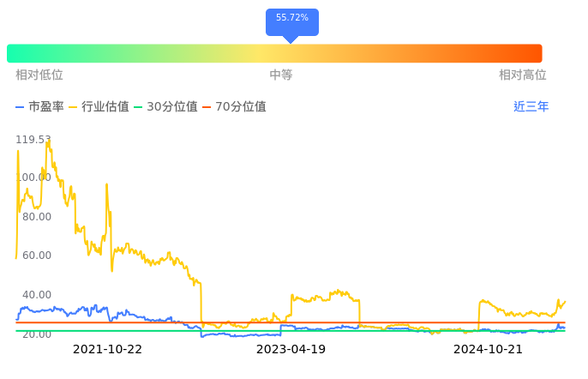The width and height of the screenshot is (588, 379).
Task: Click the 20.00 y-axis label
Action: (36, 334)
